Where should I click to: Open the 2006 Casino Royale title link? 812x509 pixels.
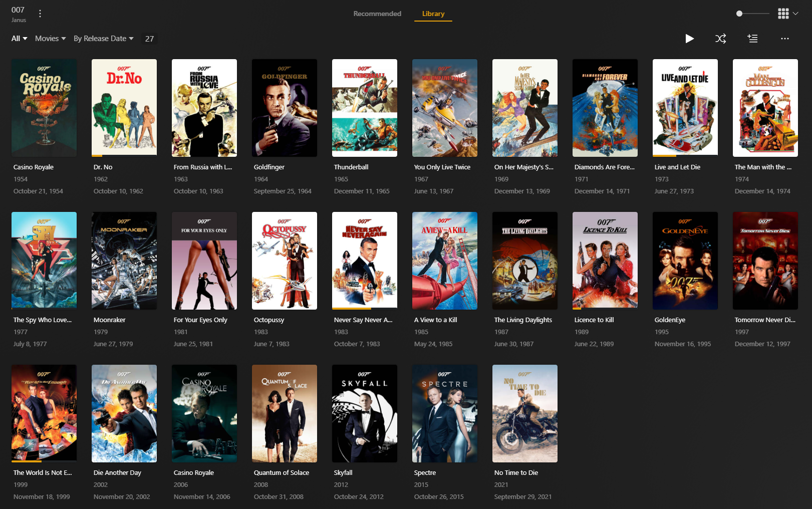(194, 473)
